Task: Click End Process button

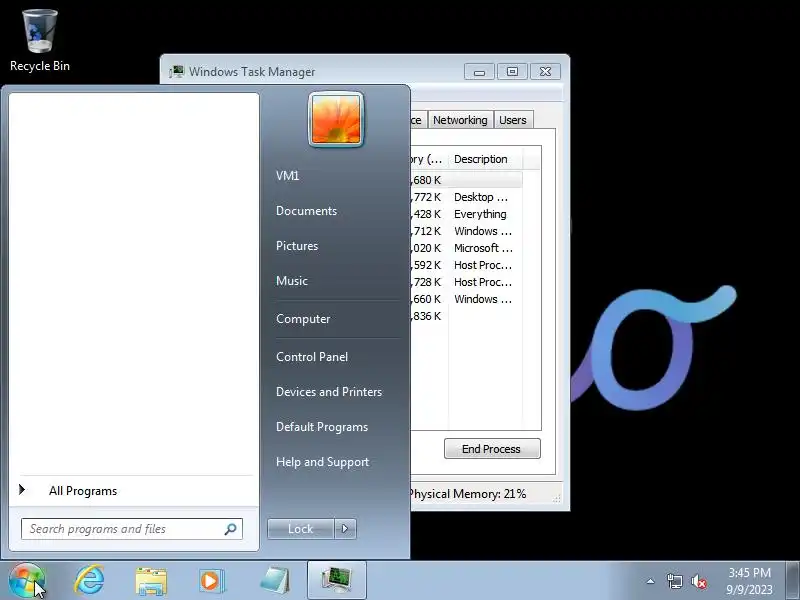Action: tap(492, 449)
